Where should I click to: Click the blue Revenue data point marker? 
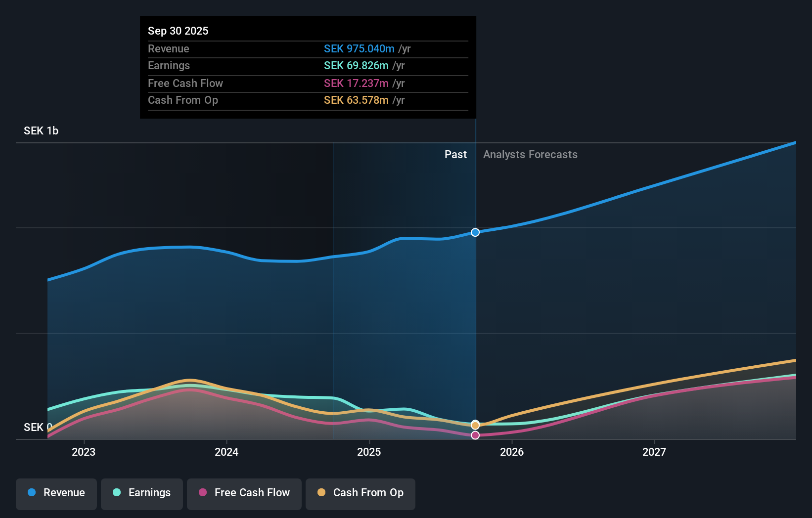pyautogui.click(x=475, y=232)
